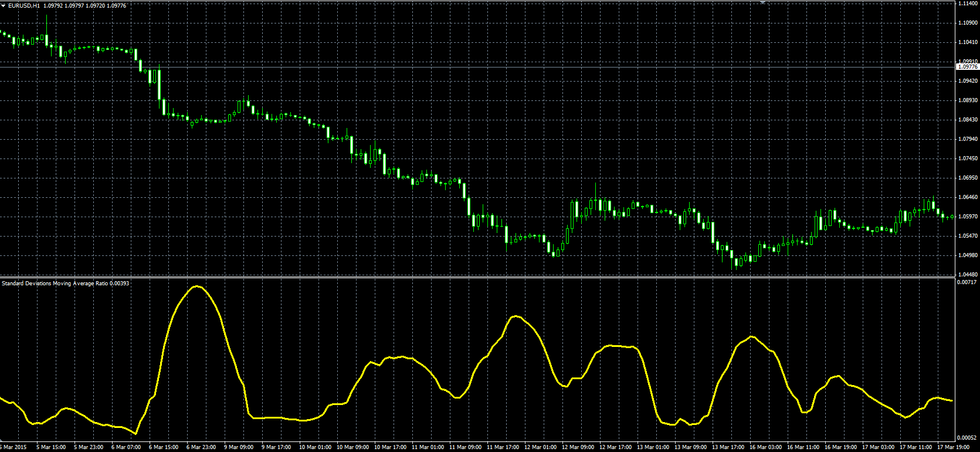The width and height of the screenshot is (980, 452).
Task: Click the 10 Mar 09:00 time label
Action: (352, 447)
